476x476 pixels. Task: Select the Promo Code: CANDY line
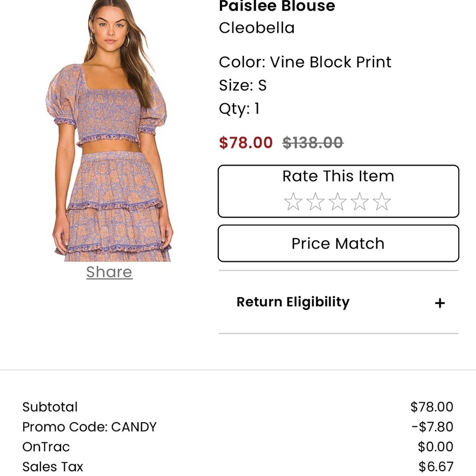89,427
